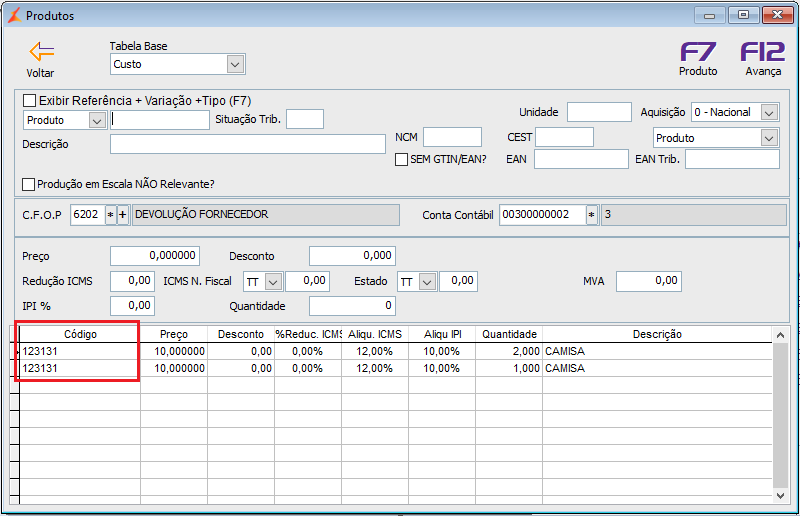Click the Quantidade column header in grid
The width and height of the screenshot is (800, 516).
(509, 334)
